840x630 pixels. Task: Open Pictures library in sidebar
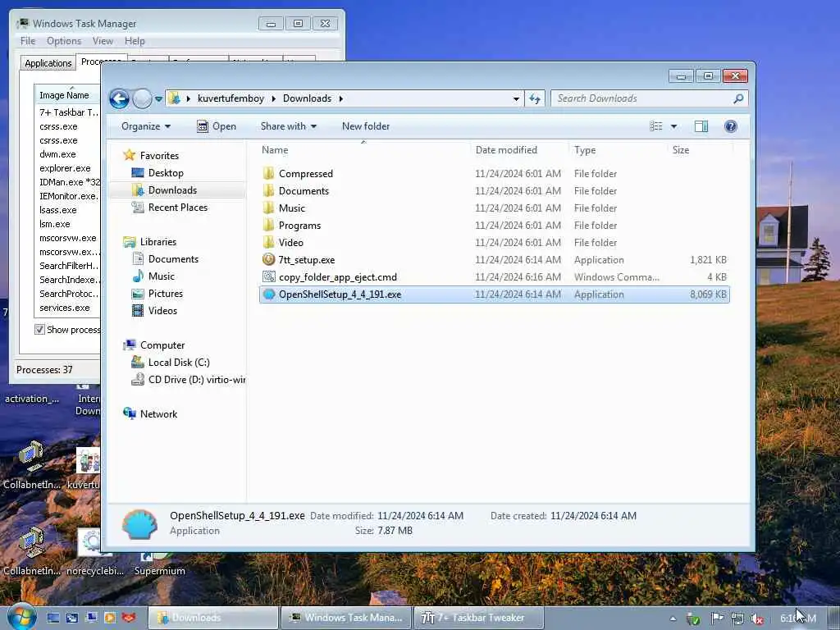[166, 294]
